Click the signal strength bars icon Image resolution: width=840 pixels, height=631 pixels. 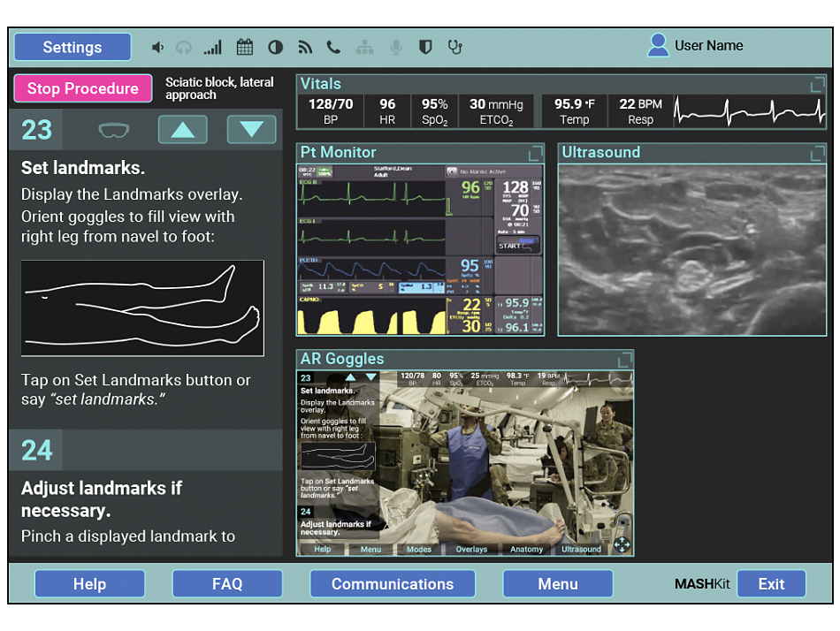tap(213, 48)
